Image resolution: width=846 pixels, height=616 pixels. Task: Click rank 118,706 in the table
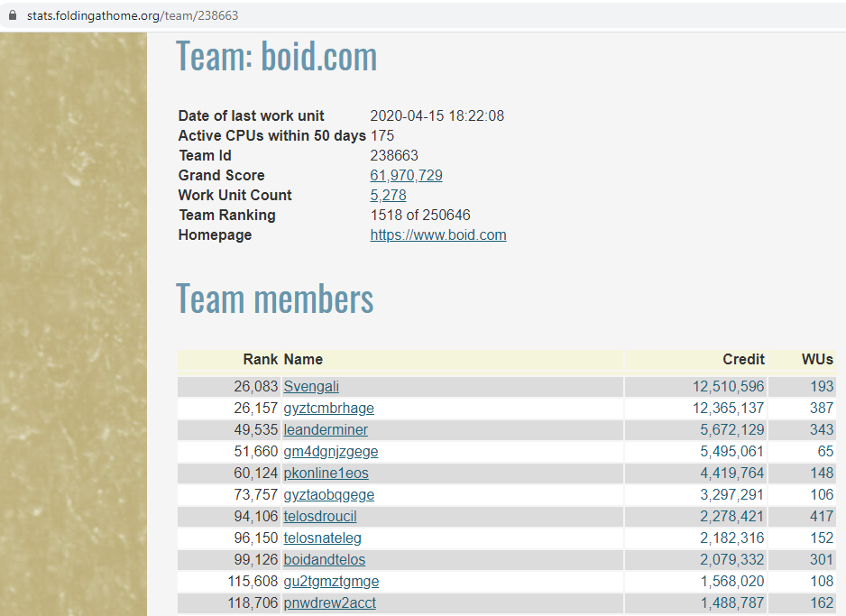coord(253,602)
